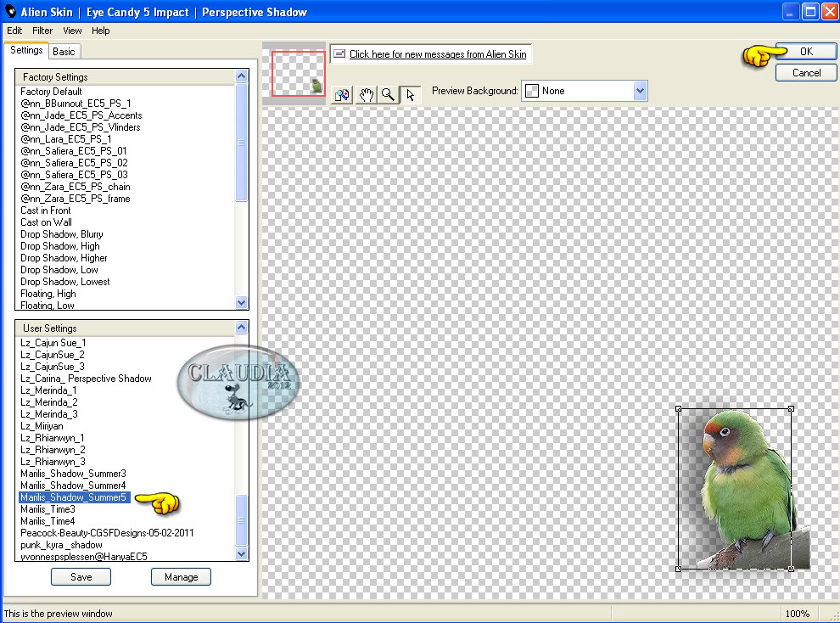Select @nn_BBurnout_EC5_PS_1 preset

pyautogui.click(x=76, y=104)
